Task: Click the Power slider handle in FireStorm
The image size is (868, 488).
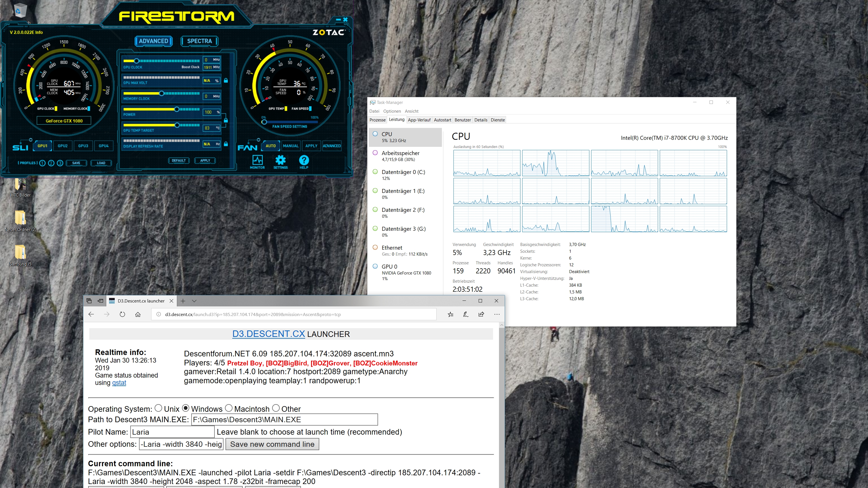Action: point(177,109)
